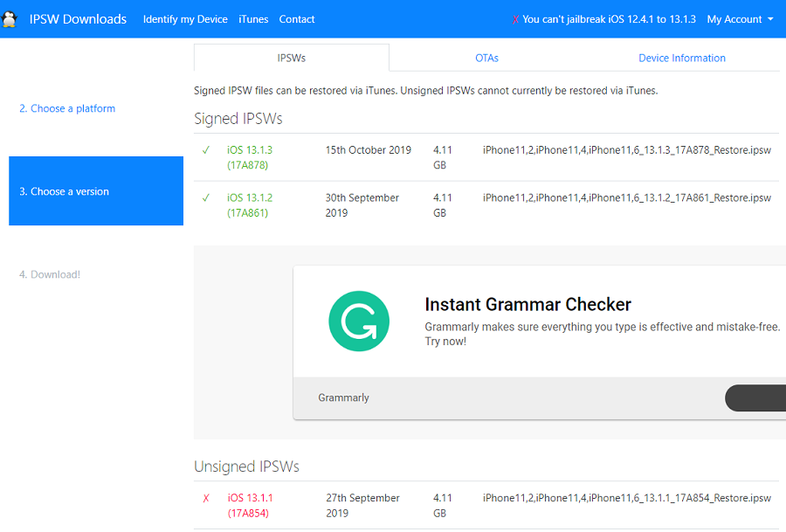The image size is (786, 532).
Task: Click the 30th September 2019 date
Action: pos(362,205)
